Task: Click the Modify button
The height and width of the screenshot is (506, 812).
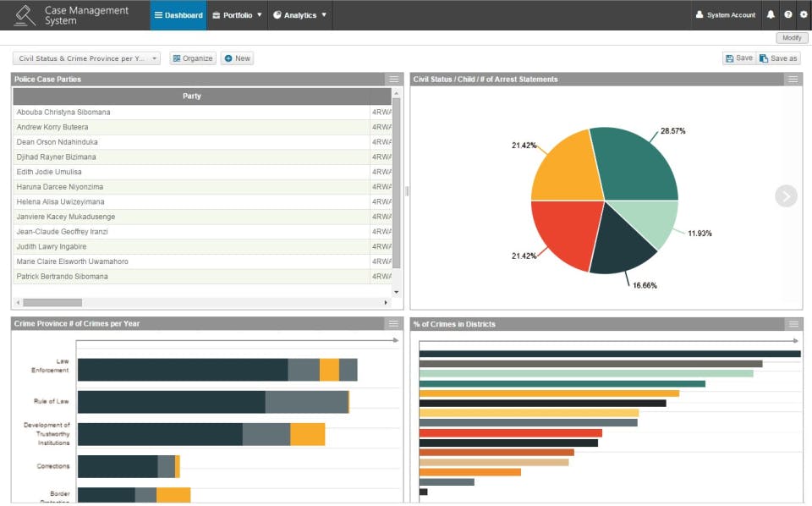Action: pyautogui.click(x=791, y=37)
